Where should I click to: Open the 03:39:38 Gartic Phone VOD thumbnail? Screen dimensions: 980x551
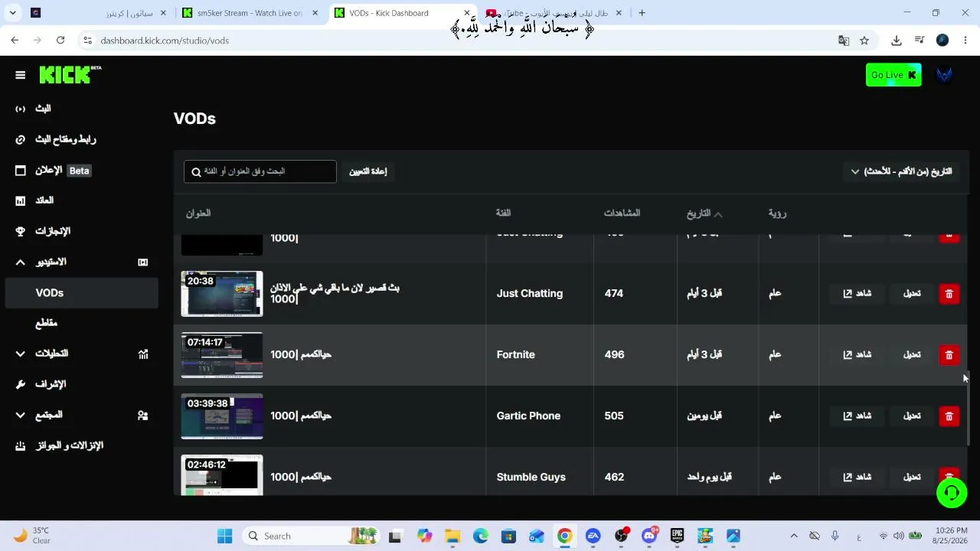(222, 416)
